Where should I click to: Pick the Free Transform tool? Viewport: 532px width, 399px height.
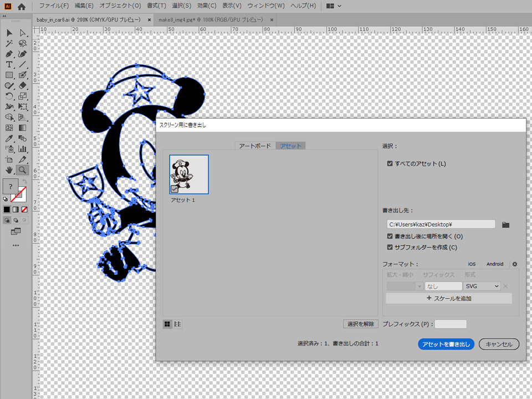(22, 106)
